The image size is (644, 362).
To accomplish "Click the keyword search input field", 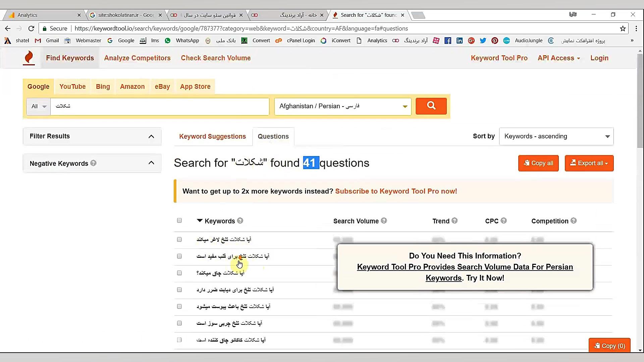I will [x=160, y=106].
